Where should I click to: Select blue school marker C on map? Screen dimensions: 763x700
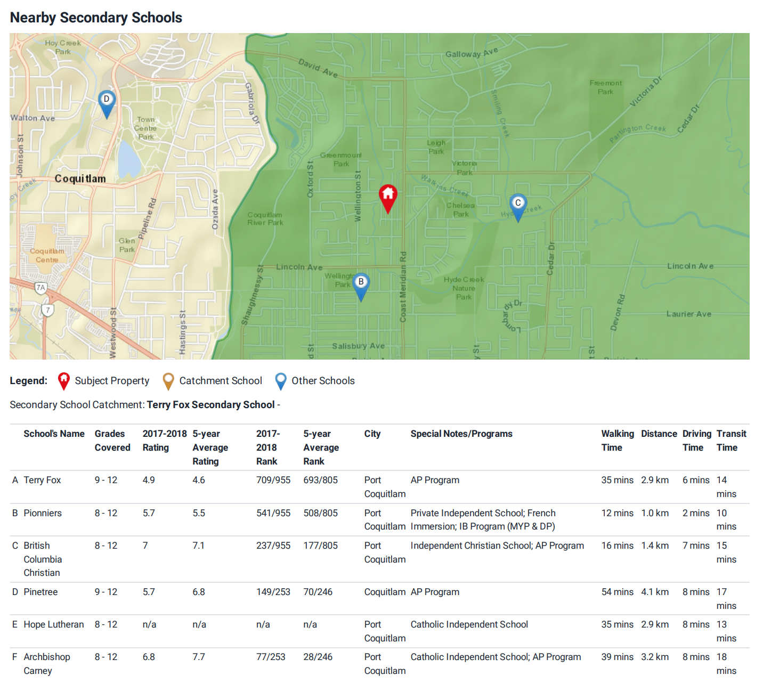518,208
